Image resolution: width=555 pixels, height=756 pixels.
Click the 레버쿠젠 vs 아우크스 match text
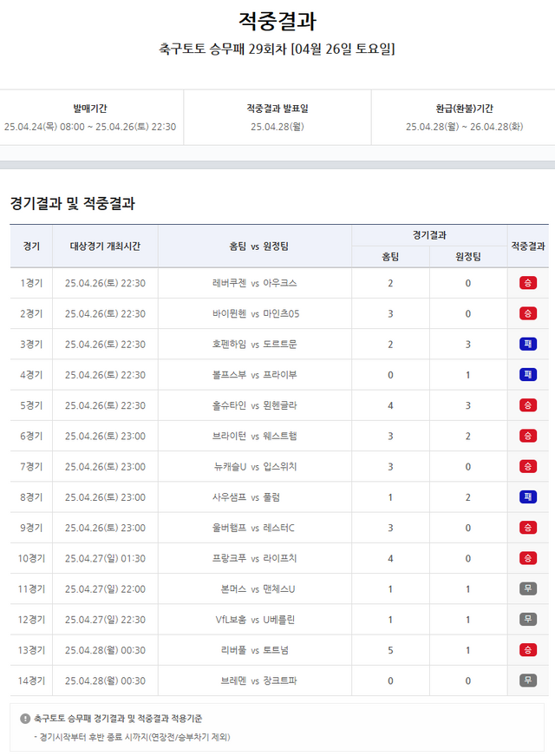point(254,283)
